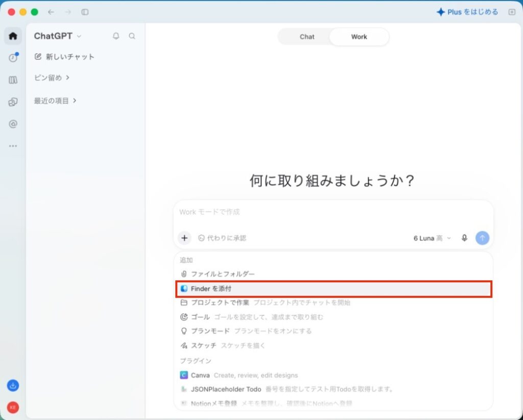Select Finder を添付 menu item

click(x=334, y=289)
